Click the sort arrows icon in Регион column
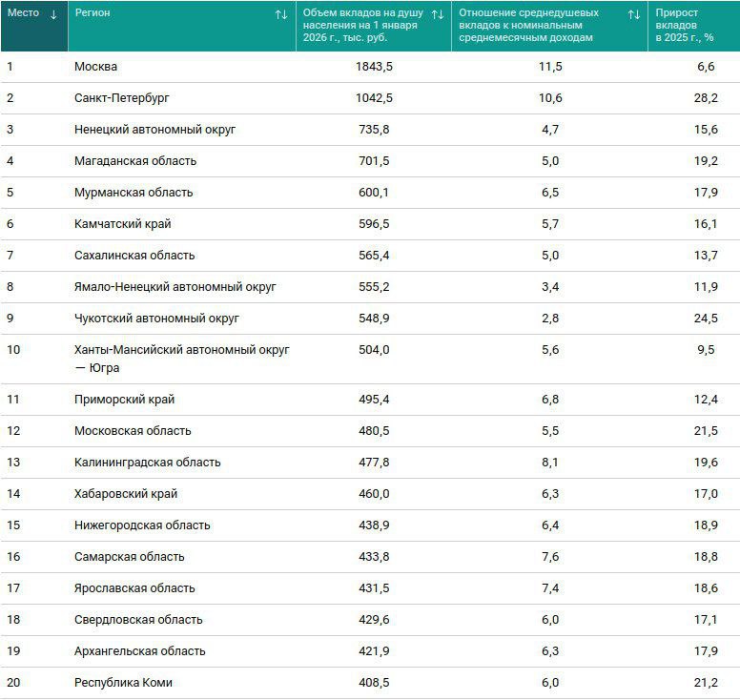Viewport: 740px width, 700px height. (x=281, y=14)
